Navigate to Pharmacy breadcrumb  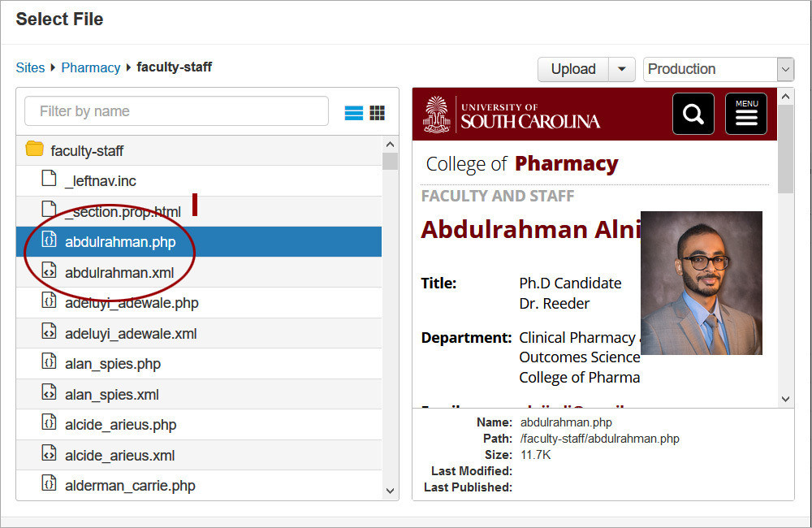pyautogui.click(x=91, y=67)
